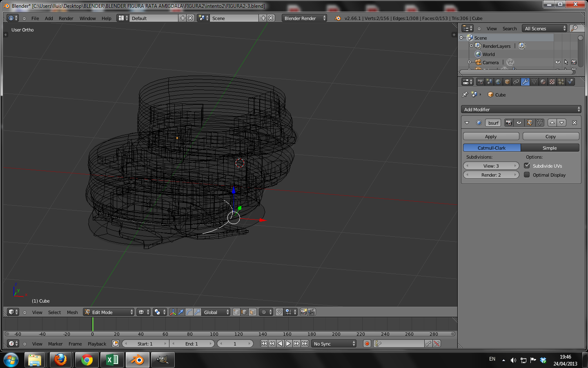Switch to the Texture properties tab
Image resolution: width=588 pixels, height=368 pixels.
(x=552, y=82)
